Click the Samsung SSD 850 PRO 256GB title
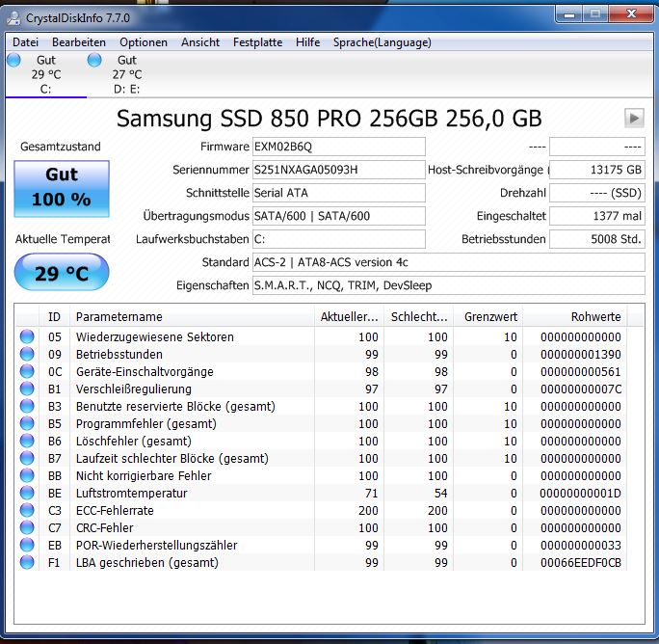 click(x=329, y=119)
